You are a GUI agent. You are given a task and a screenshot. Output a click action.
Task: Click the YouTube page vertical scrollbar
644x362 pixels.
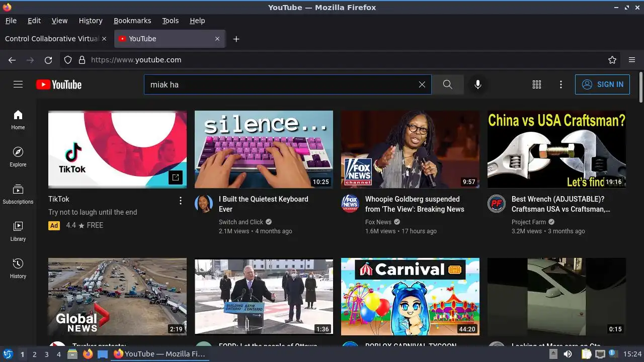(x=640, y=86)
